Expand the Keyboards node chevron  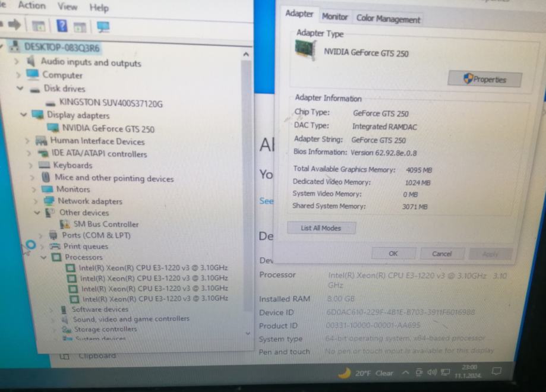[x=31, y=165]
